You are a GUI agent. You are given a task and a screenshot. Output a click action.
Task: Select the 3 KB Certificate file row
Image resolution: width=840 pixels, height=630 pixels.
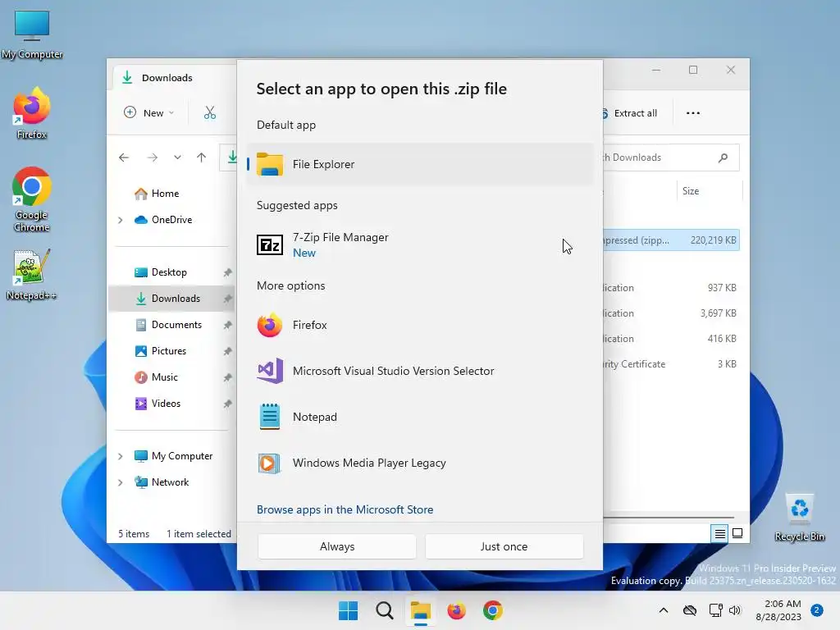(x=671, y=363)
